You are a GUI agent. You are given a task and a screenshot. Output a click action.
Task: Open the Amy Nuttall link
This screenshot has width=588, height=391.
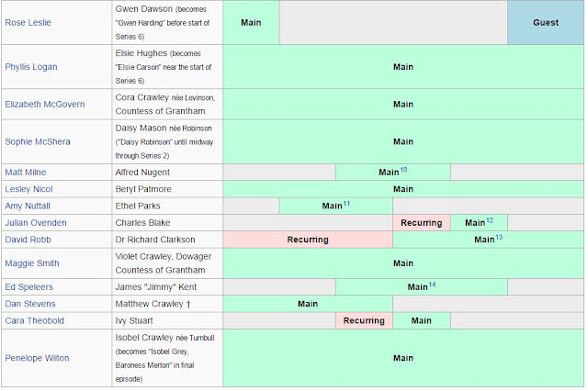click(28, 206)
